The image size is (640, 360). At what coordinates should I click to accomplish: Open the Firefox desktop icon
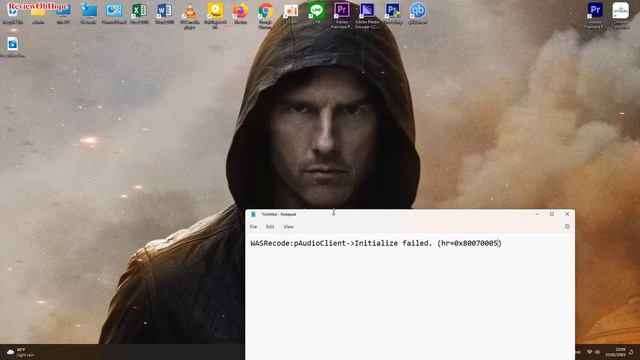click(x=240, y=12)
